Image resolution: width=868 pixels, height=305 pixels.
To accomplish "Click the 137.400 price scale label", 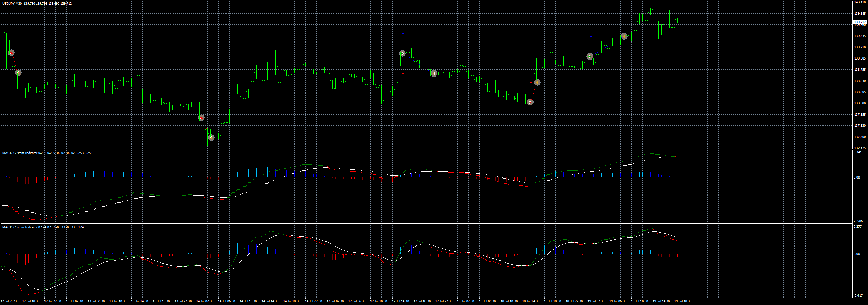I will pyautogui.click(x=860, y=137).
